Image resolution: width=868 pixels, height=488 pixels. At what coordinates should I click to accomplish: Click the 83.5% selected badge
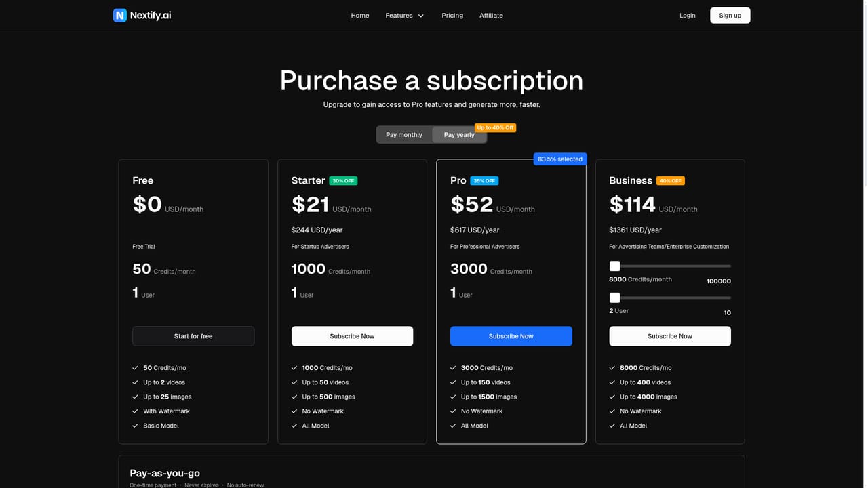pyautogui.click(x=560, y=159)
